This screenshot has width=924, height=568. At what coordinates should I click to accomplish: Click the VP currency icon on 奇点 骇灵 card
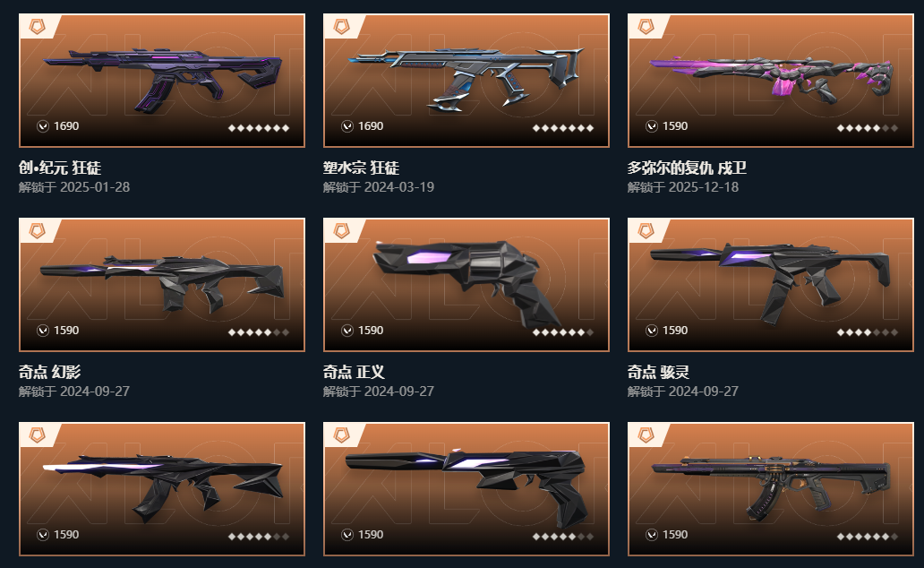coord(652,331)
